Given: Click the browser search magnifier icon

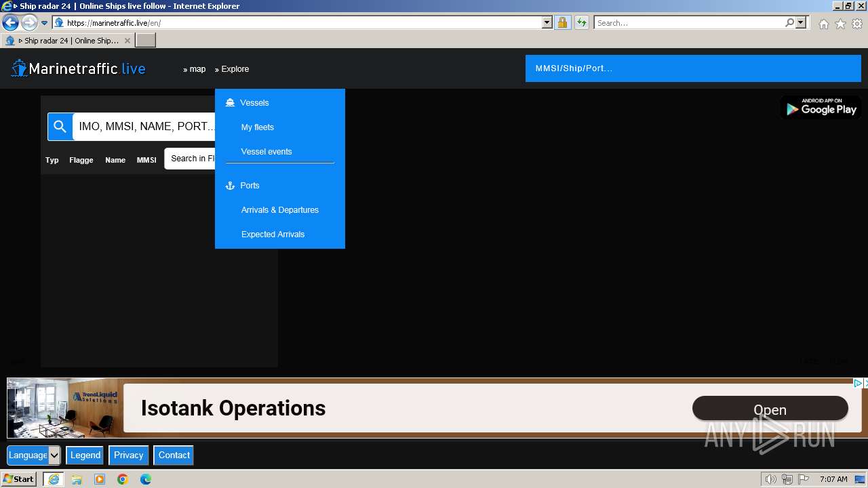Looking at the screenshot, I should tap(789, 22).
